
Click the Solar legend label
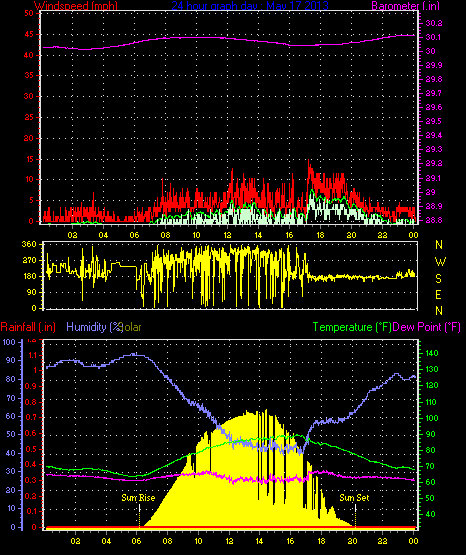click(x=131, y=327)
